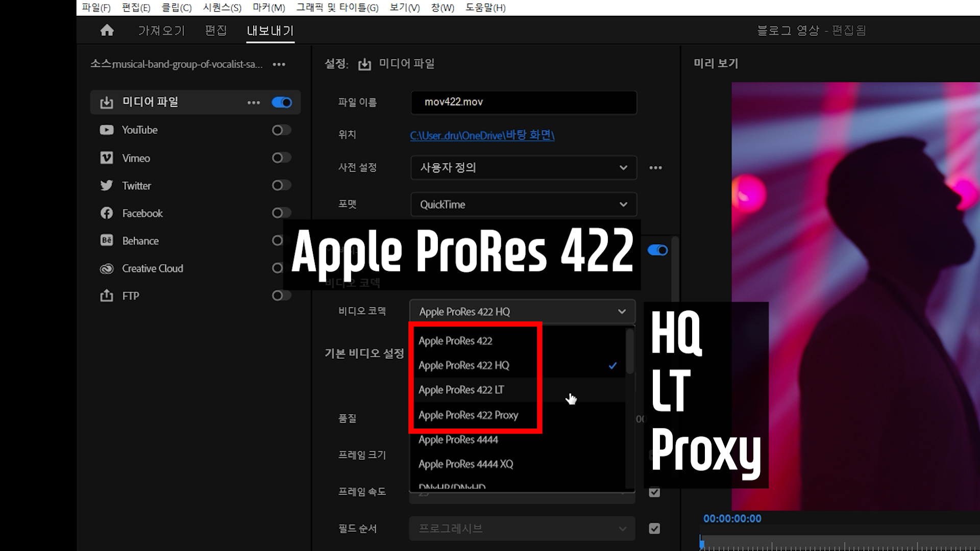Image resolution: width=980 pixels, height=551 pixels.
Task: Click the YouTube destination icon
Action: (107, 130)
